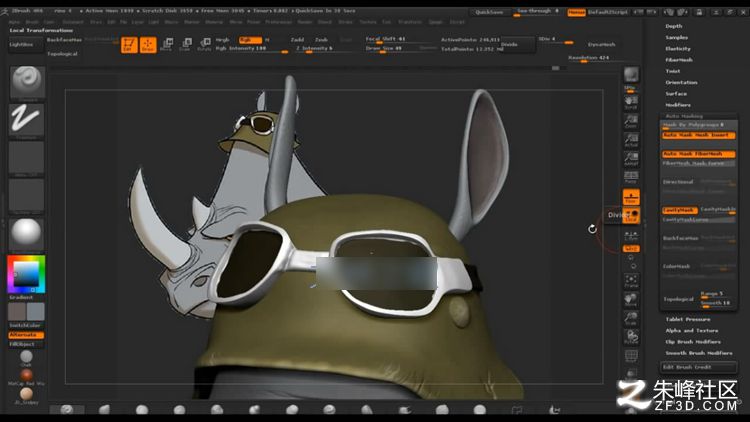Toggle the Floor grid icon

(x=631, y=197)
